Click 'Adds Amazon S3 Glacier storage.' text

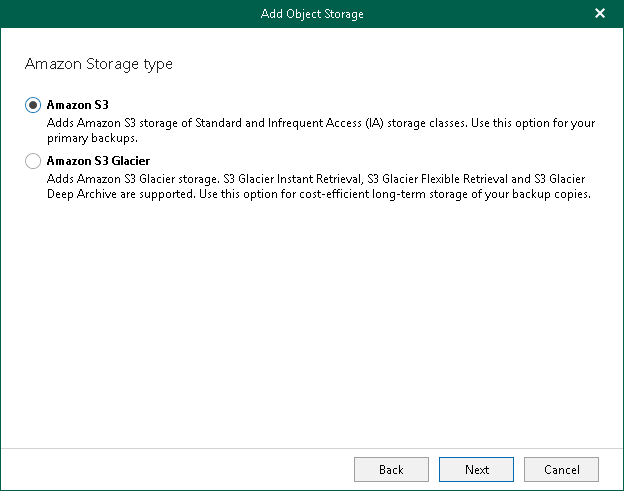click(133, 179)
